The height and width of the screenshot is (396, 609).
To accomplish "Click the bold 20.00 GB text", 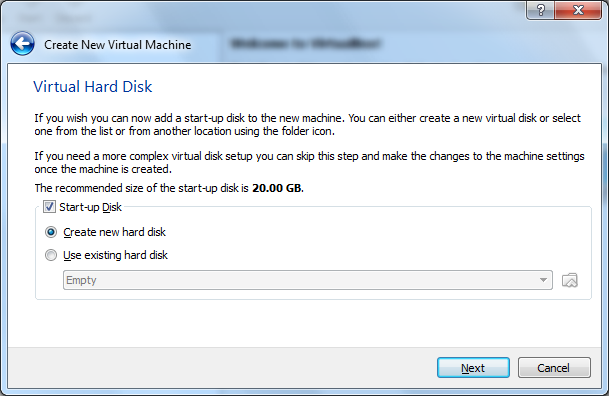I will [278, 188].
